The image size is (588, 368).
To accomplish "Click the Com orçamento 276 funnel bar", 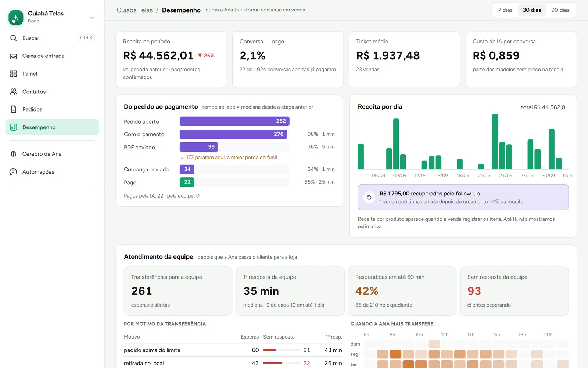I will coord(233,134).
